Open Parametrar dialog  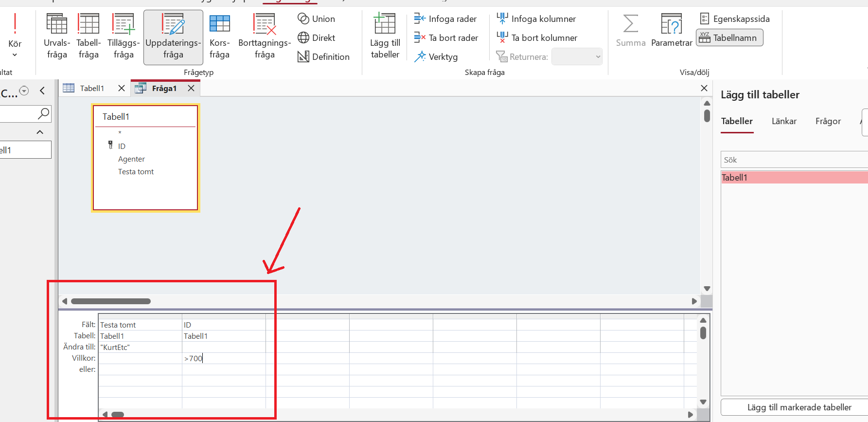tap(672, 31)
